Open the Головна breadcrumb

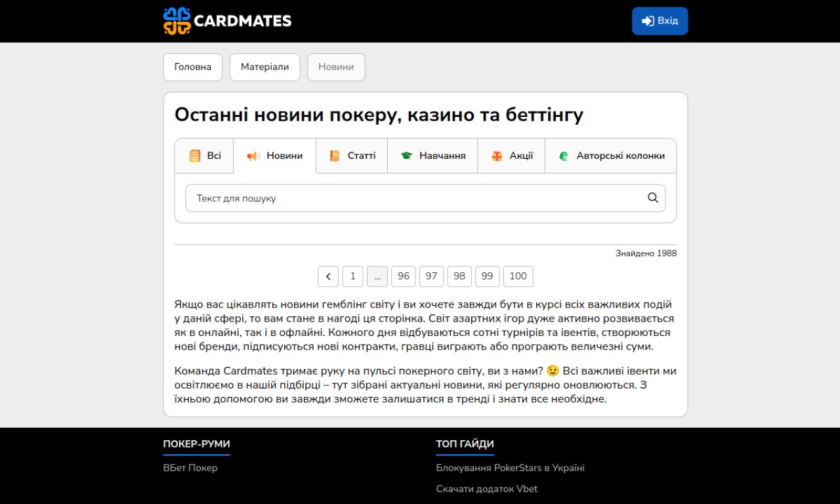[x=193, y=67]
